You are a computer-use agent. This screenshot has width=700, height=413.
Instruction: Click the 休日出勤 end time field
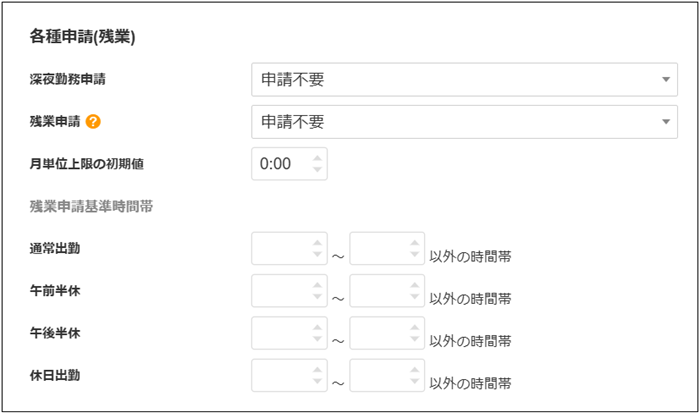point(379,375)
